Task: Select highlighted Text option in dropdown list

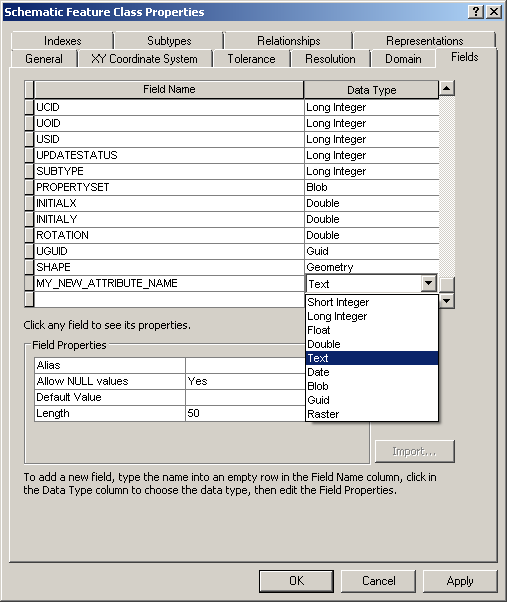Action: 372,358
